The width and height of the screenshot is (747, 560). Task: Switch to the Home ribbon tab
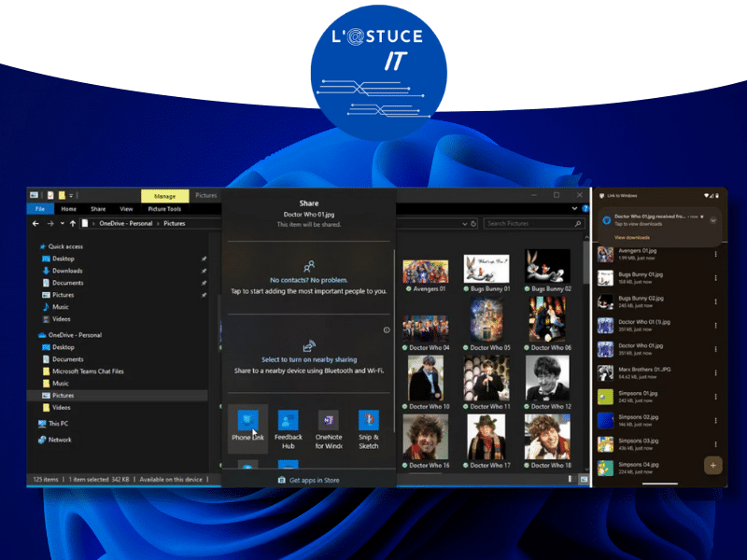[x=68, y=208]
